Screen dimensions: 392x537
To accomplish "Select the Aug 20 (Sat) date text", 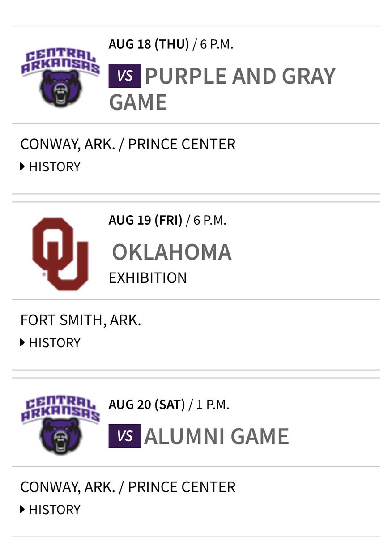I will (147, 405).
